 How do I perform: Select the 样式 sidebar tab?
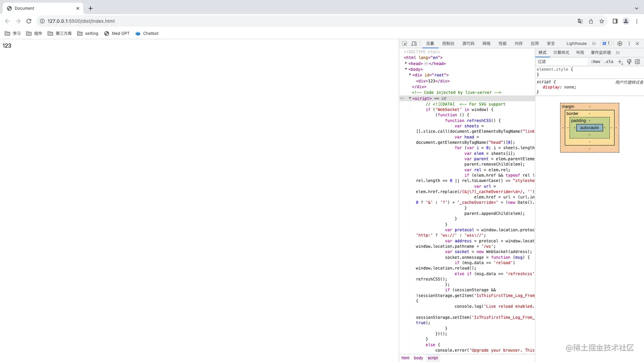pyautogui.click(x=542, y=52)
